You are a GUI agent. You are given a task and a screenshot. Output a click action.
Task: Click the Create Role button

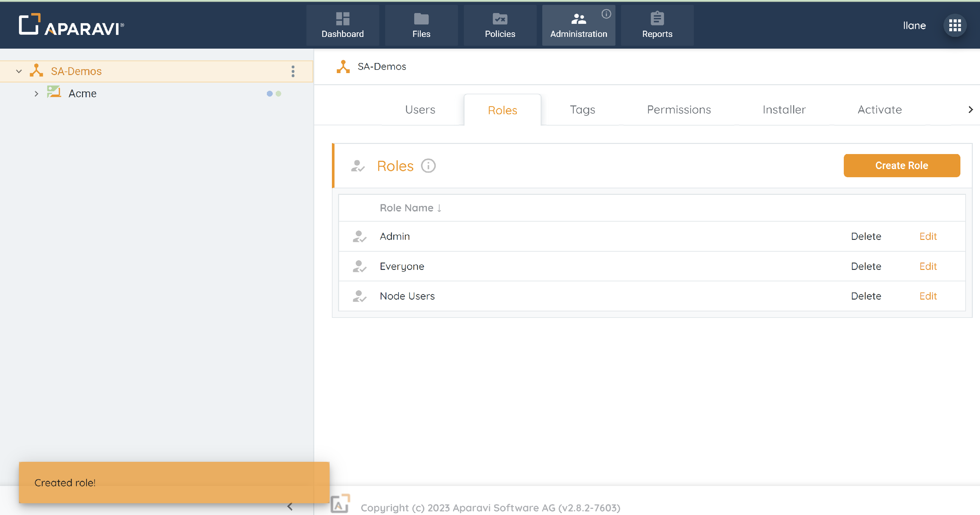coord(901,165)
